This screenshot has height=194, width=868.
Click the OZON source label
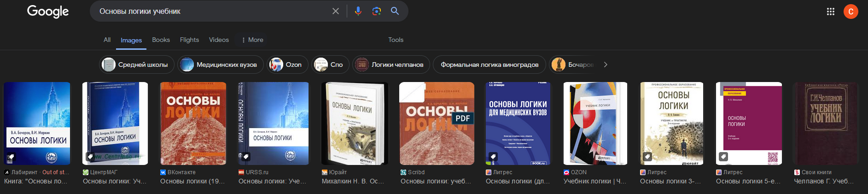[x=579, y=172]
